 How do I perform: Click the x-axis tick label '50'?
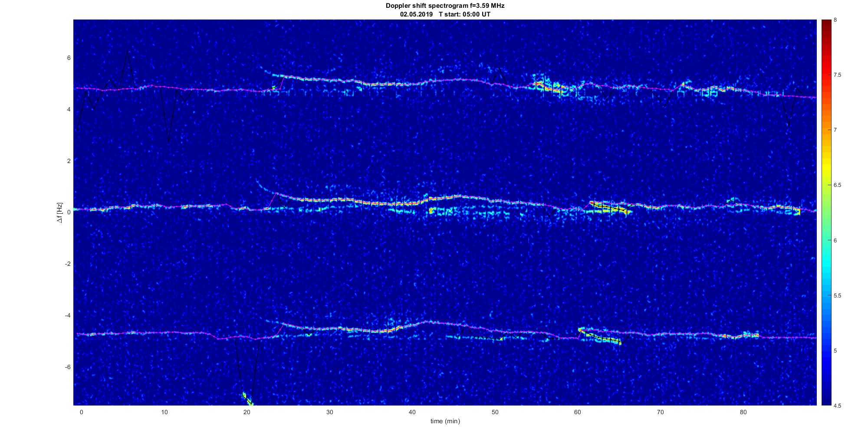tap(495, 412)
